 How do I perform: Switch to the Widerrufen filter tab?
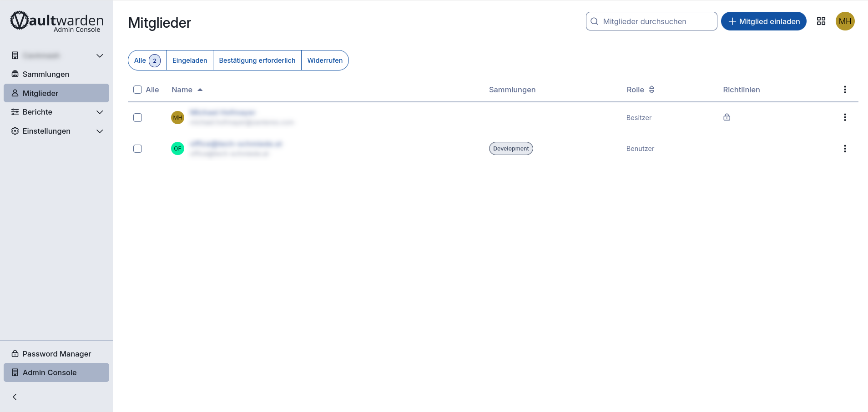[x=325, y=60]
